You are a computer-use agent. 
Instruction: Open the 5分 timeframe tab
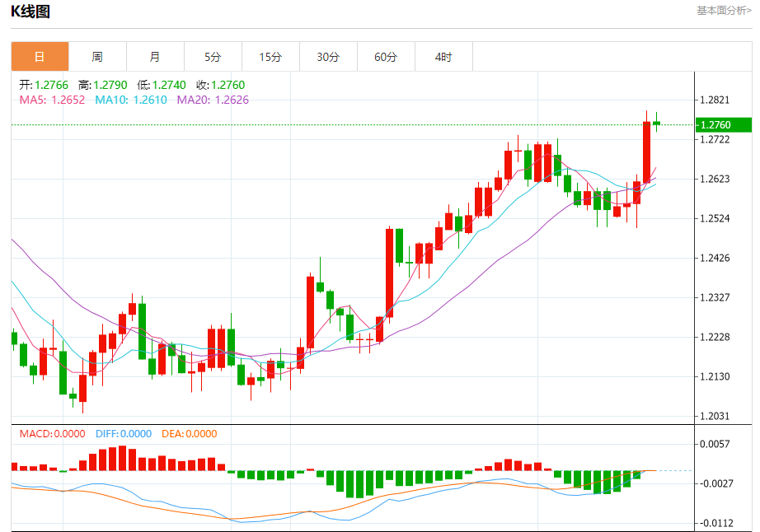tap(213, 57)
